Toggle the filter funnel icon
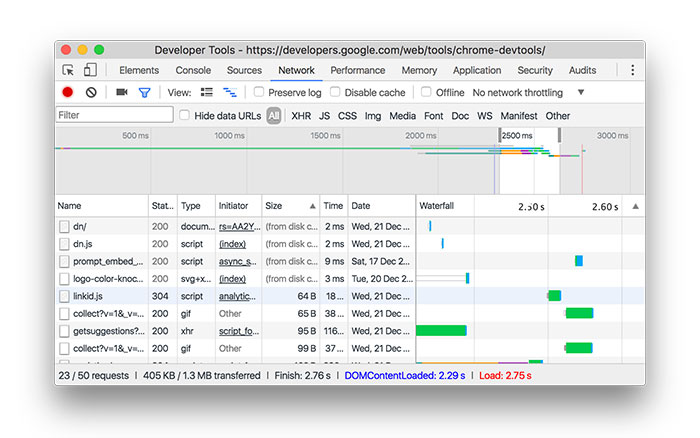This screenshot has width=700, height=438. tap(144, 92)
